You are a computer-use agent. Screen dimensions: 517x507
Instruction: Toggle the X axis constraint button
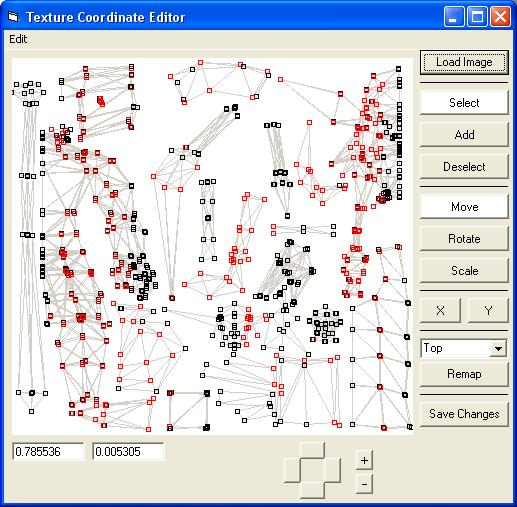(x=440, y=311)
